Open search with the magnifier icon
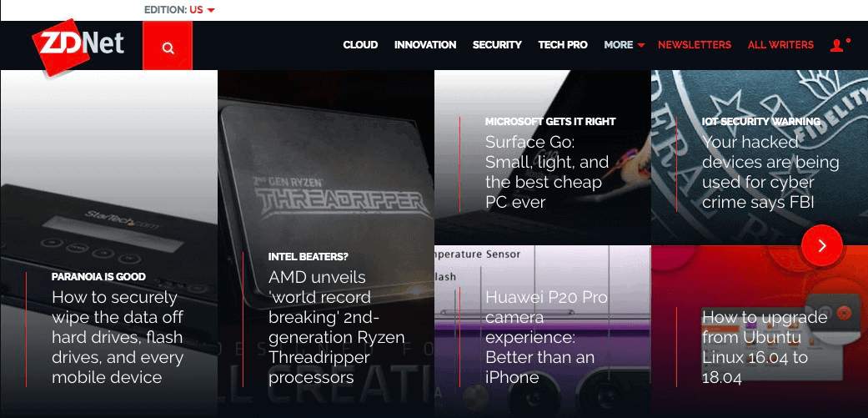 point(168,48)
